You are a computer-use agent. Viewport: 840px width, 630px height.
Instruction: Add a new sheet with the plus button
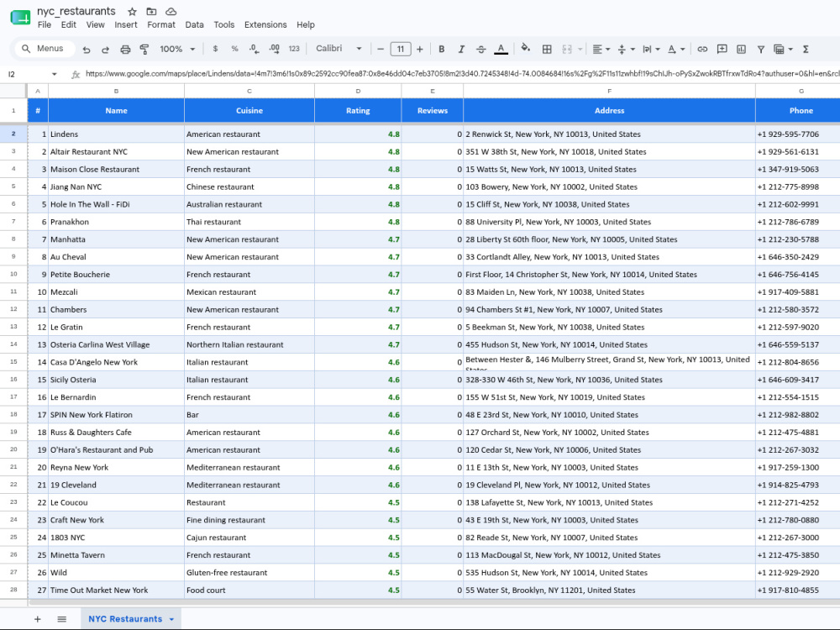(x=38, y=619)
